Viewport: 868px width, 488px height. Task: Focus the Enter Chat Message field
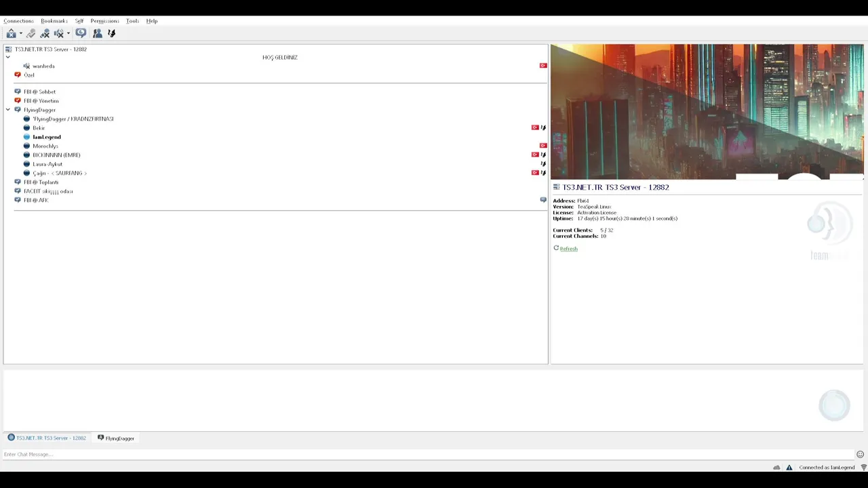click(x=428, y=455)
